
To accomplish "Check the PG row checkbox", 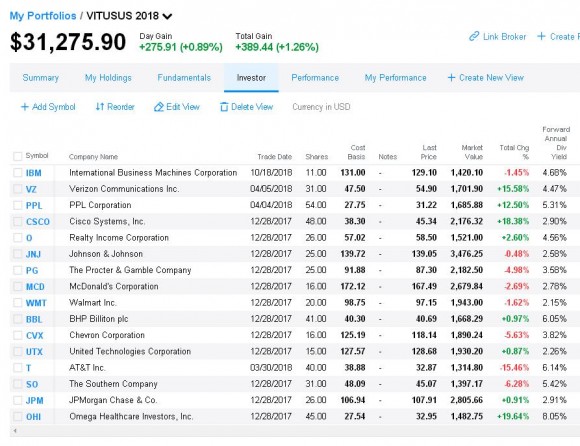I will (x=17, y=270).
